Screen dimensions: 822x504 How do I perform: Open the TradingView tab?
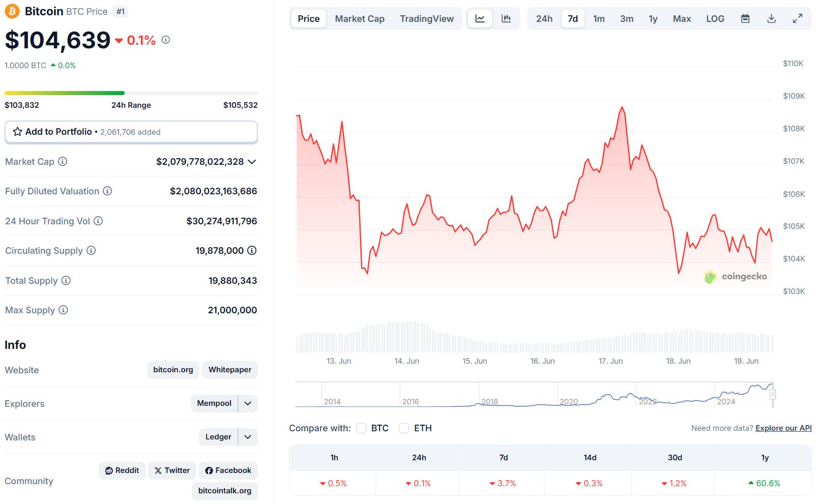click(x=427, y=18)
